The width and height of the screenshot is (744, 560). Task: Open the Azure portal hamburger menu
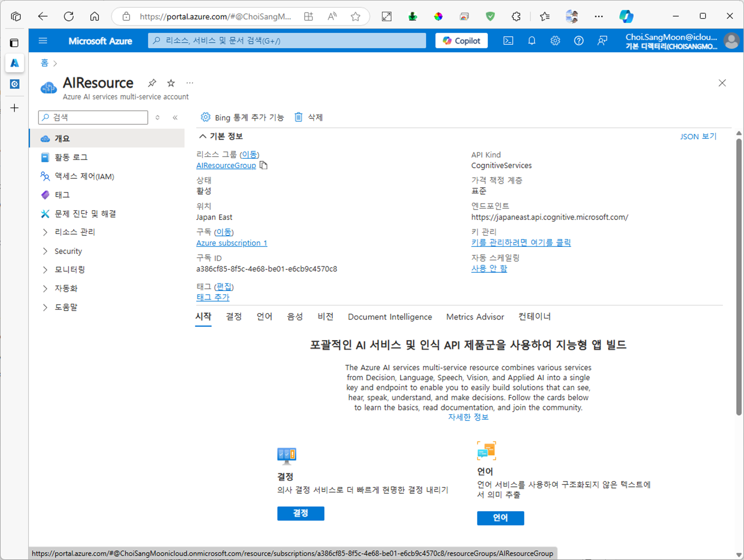click(x=43, y=41)
